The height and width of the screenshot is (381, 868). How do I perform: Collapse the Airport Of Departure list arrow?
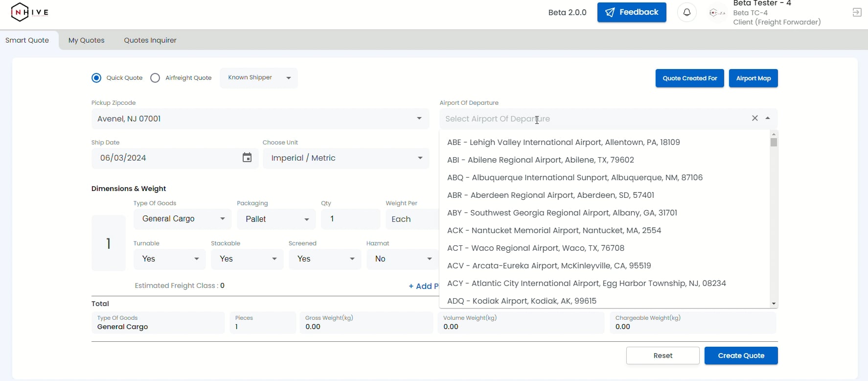(768, 118)
